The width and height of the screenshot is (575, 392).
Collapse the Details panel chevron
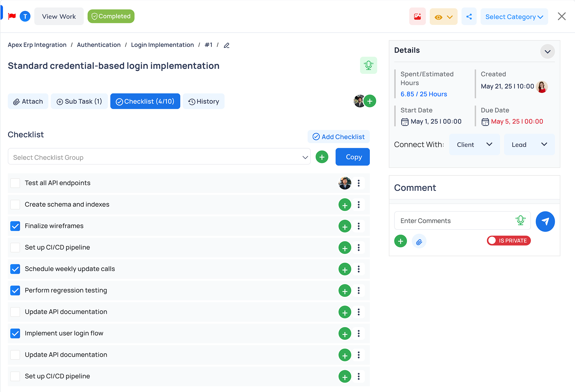pyautogui.click(x=547, y=51)
